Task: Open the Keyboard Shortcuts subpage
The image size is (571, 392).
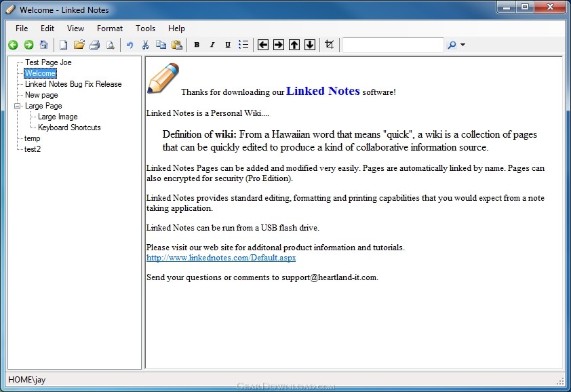Action: click(x=69, y=128)
